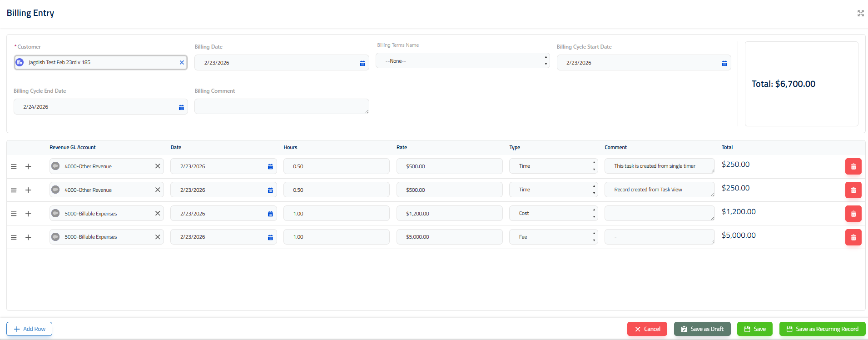The width and height of the screenshot is (868, 340).
Task: Open Type dropdown in first Time row
Action: pos(553,166)
